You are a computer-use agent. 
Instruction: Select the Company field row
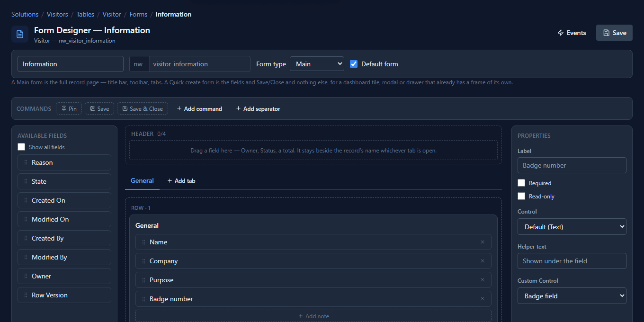pos(313,261)
